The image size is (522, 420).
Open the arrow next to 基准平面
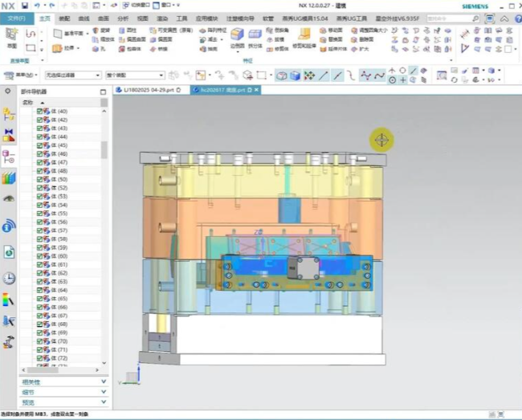88,33
